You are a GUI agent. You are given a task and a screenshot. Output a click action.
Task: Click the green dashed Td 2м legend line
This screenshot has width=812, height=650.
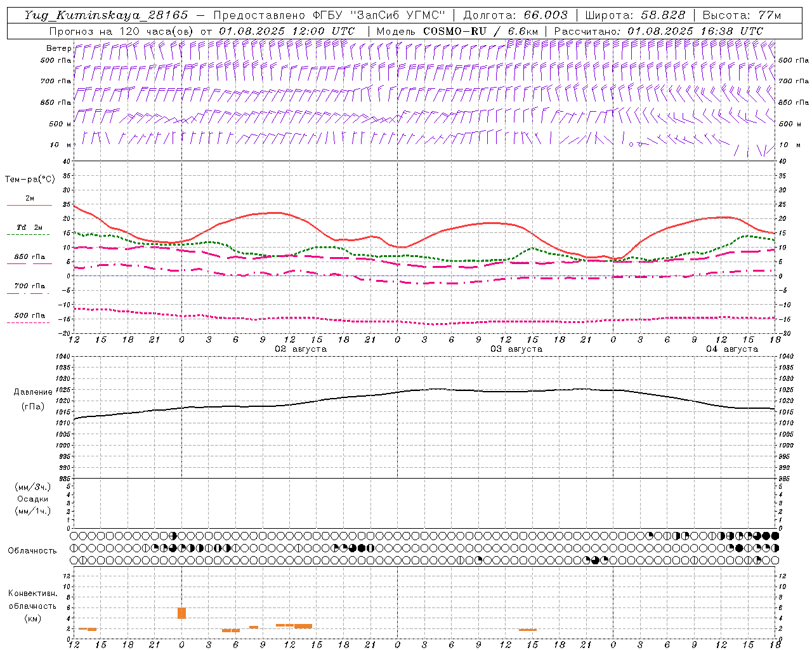point(28,235)
